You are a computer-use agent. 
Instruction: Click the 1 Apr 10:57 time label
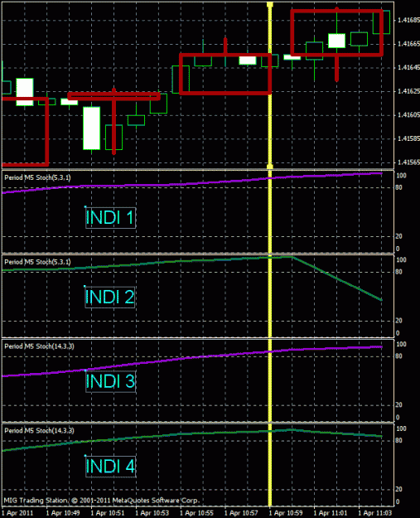point(241,513)
